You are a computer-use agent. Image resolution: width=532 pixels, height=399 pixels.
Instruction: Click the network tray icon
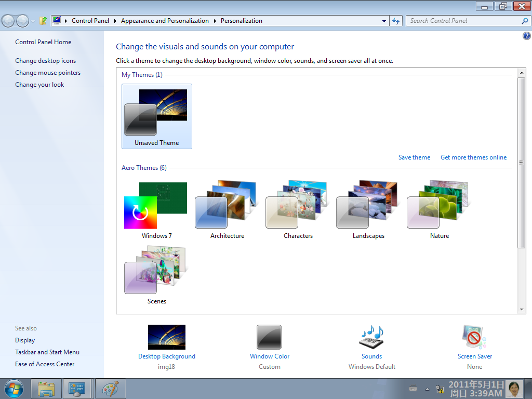tap(440, 389)
